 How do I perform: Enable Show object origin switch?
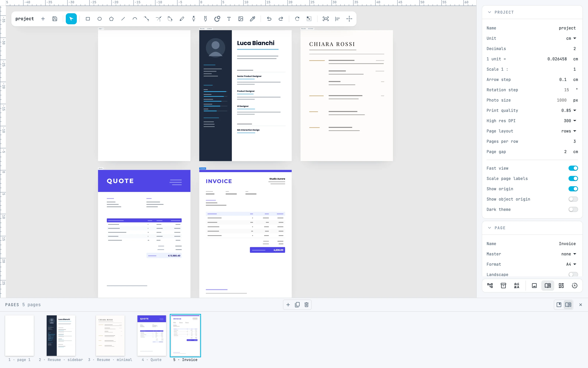click(573, 199)
